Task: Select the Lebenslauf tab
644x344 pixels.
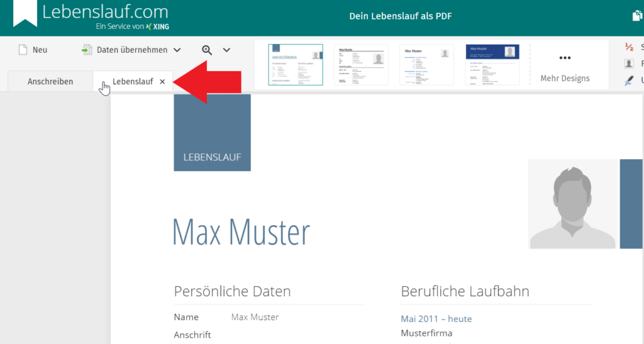Action: coord(133,81)
